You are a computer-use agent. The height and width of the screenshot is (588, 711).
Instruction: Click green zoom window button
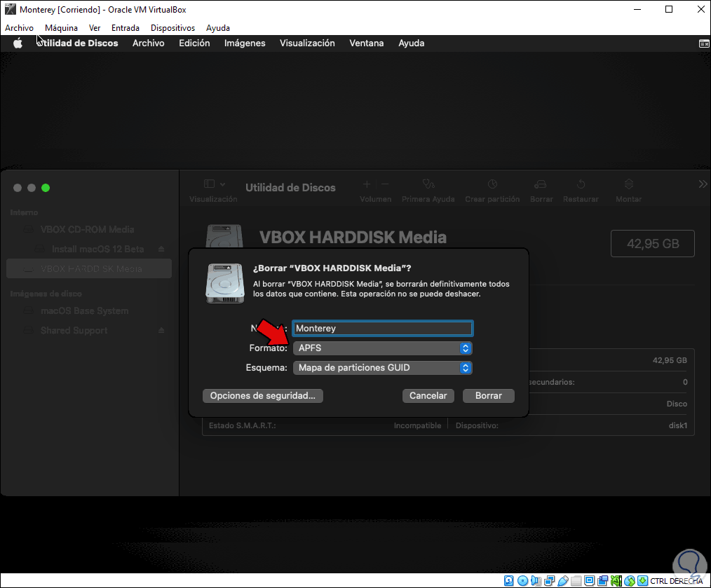[x=46, y=188]
